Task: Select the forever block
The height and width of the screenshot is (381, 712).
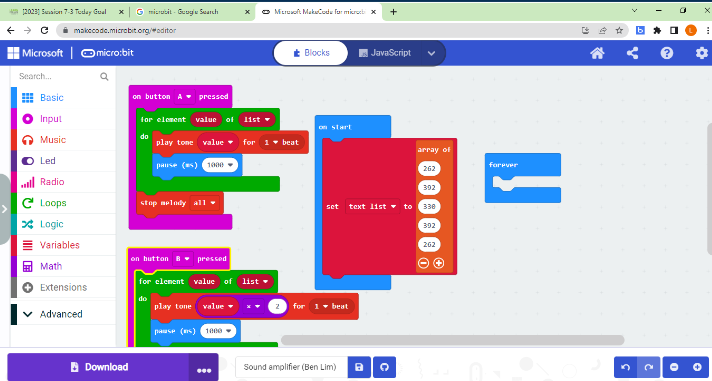Action: coord(522,165)
